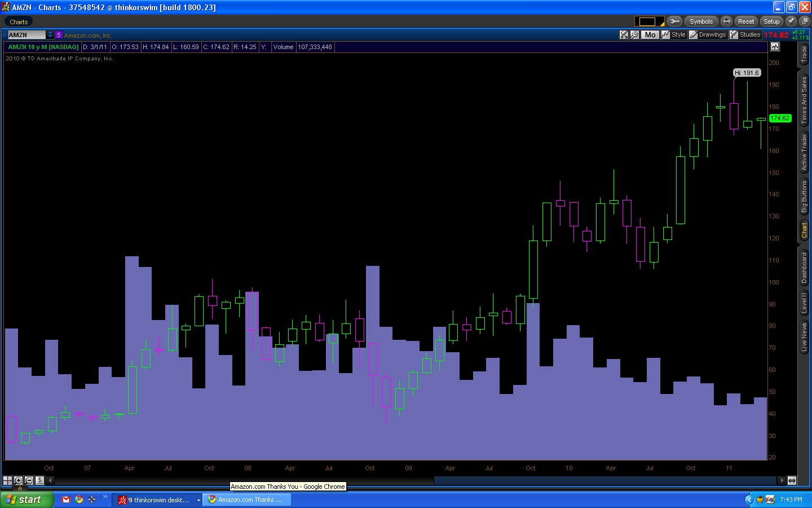Expand the collapsed panel arrows above Start
This screenshot has height=508, width=812.
click(20, 488)
